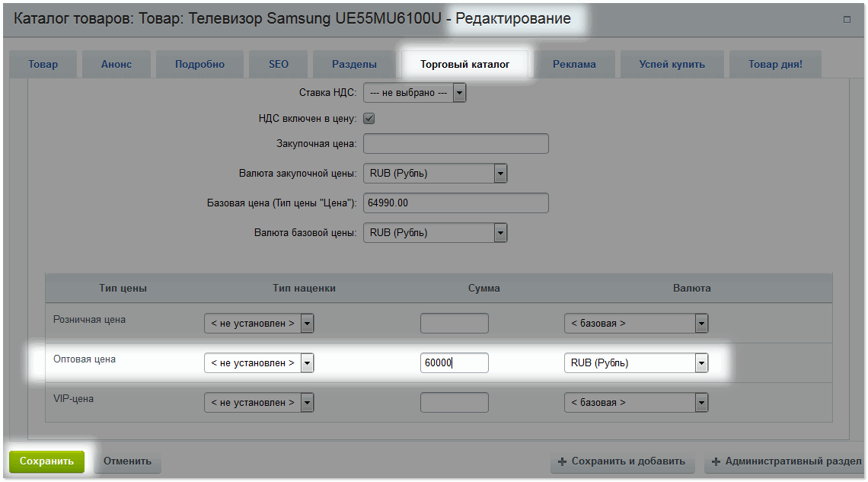The height and width of the screenshot is (482, 868).
Task: Open the Валюта dropdown for Розничная цена
Action: [636, 323]
